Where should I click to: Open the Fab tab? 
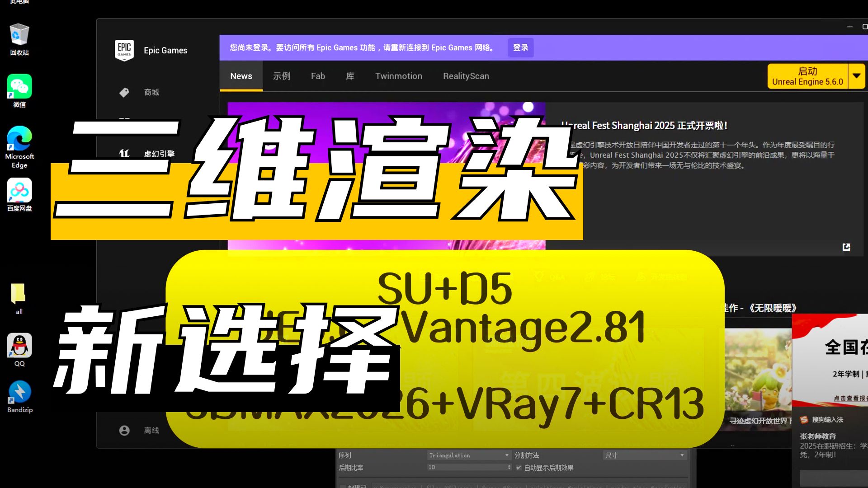coord(318,76)
